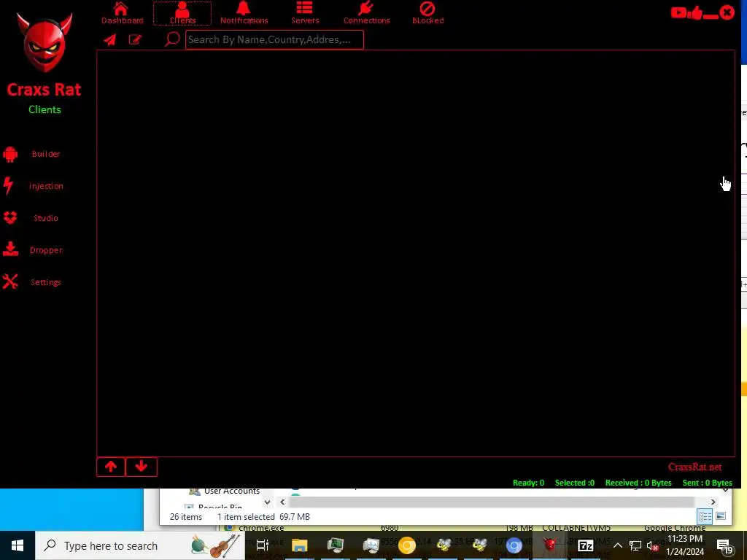The width and height of the screenshot is (747, 560).
Task: Click the Selected :0 status text
Action: (x=575, y=483)
